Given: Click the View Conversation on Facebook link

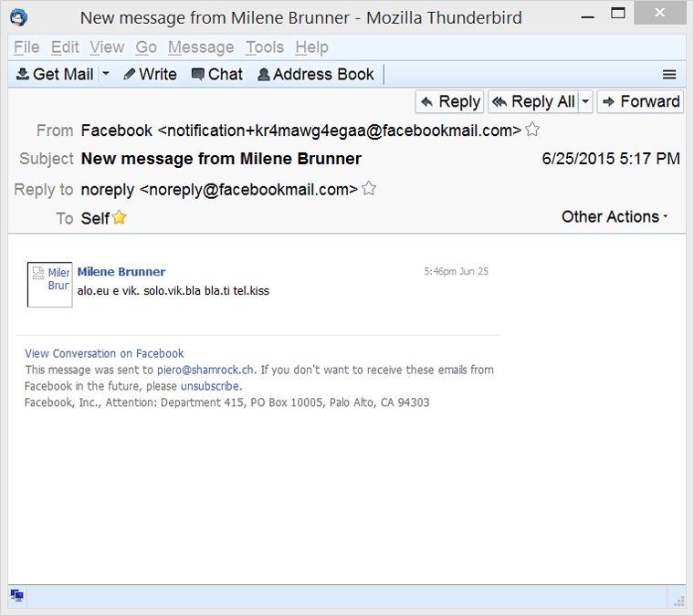Looking at the screenshot, I should [104, 353].
